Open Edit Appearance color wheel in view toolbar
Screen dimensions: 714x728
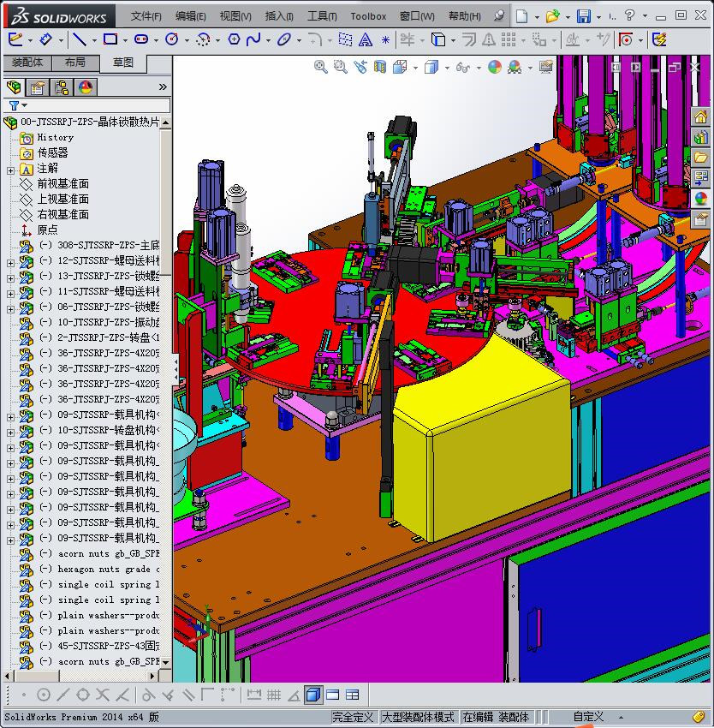click(x=495, y=68)
